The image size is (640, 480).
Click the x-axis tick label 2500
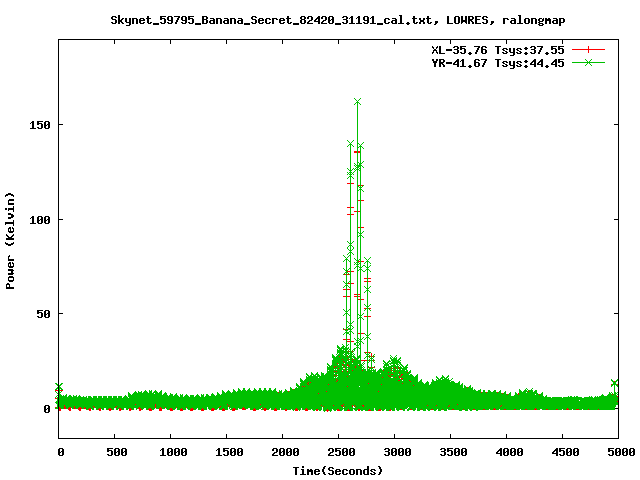(341, 452)
